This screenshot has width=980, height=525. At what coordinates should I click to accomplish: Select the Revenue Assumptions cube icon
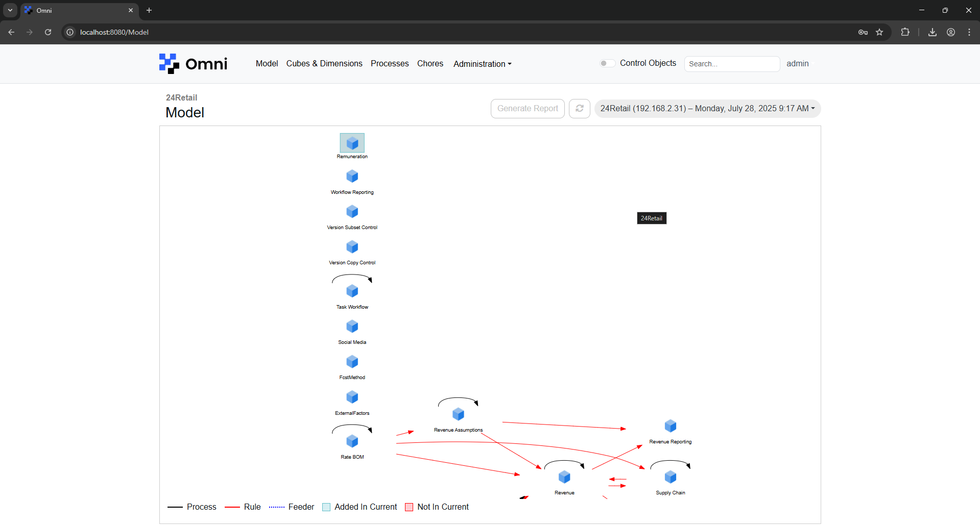(459, 414)
